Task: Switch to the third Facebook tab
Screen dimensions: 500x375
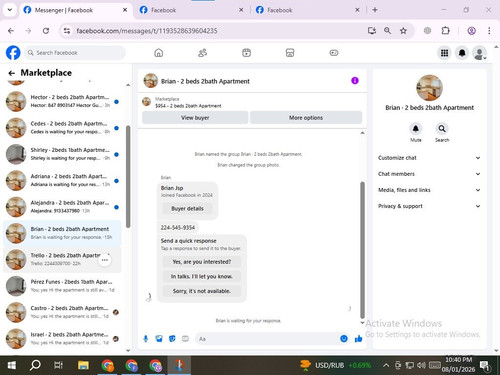Action: pos(307,10)
